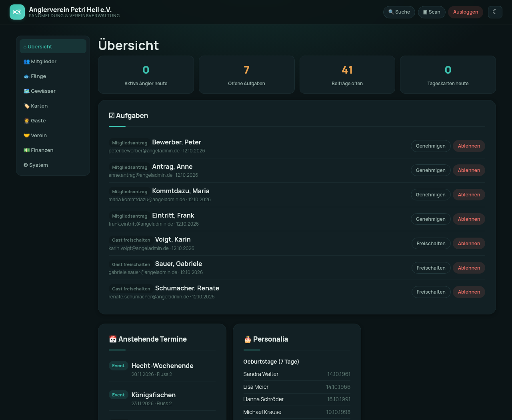The image size is (512, 420).
Task: Reject guest Gabriele Sauer with Ablehnen
Action: tap(469, 268)
